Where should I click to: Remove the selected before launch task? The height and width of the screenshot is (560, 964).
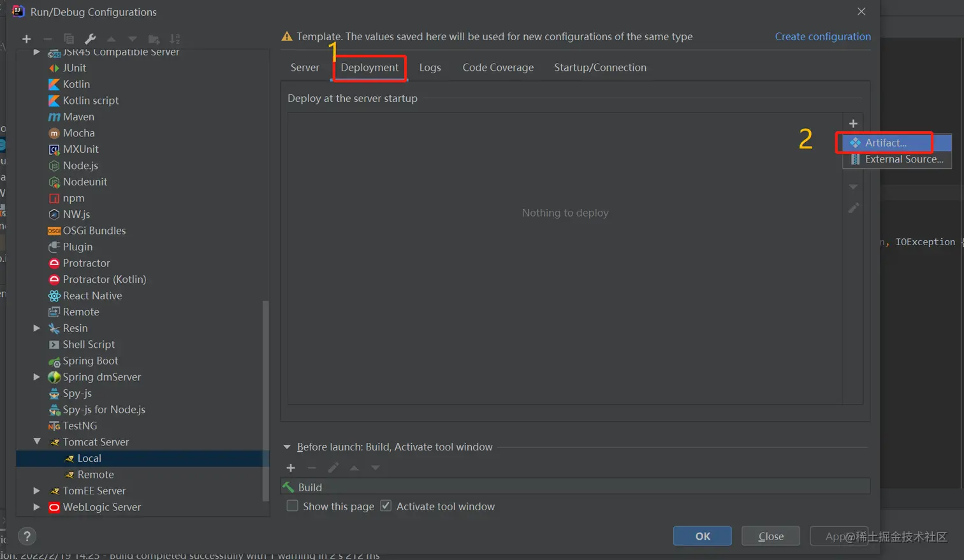click(x=312, y=468)
